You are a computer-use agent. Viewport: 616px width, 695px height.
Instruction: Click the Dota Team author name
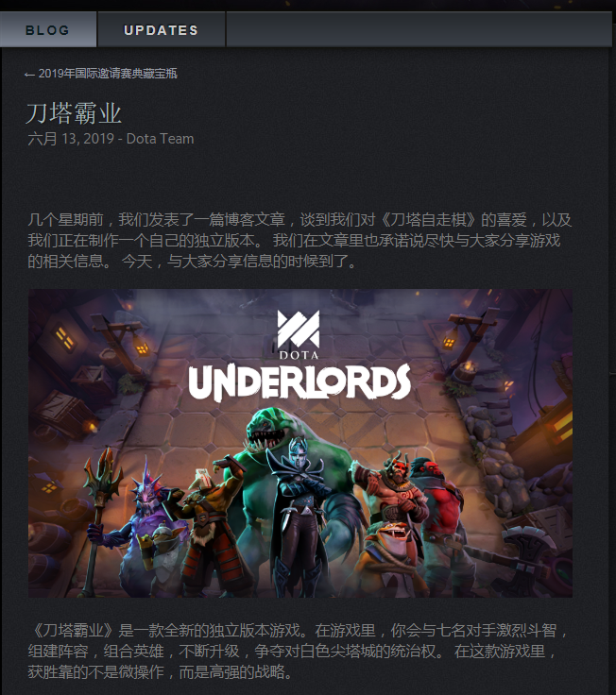coord(160,139)
